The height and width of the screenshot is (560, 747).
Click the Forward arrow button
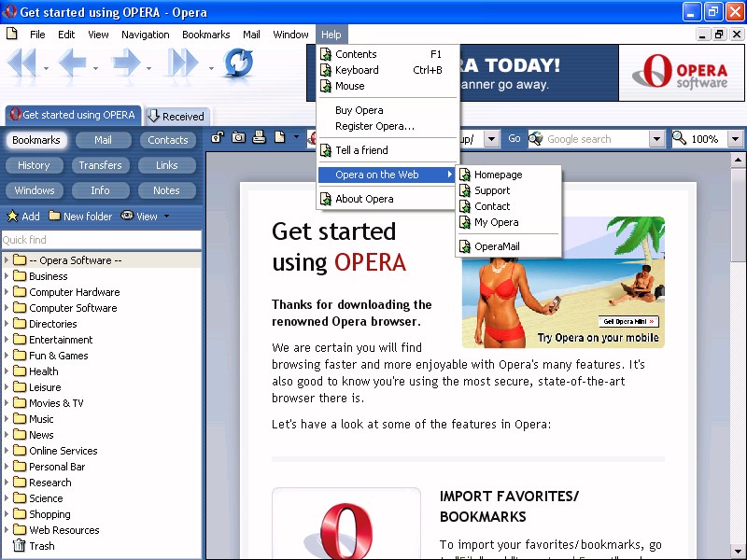click(126, 64)
